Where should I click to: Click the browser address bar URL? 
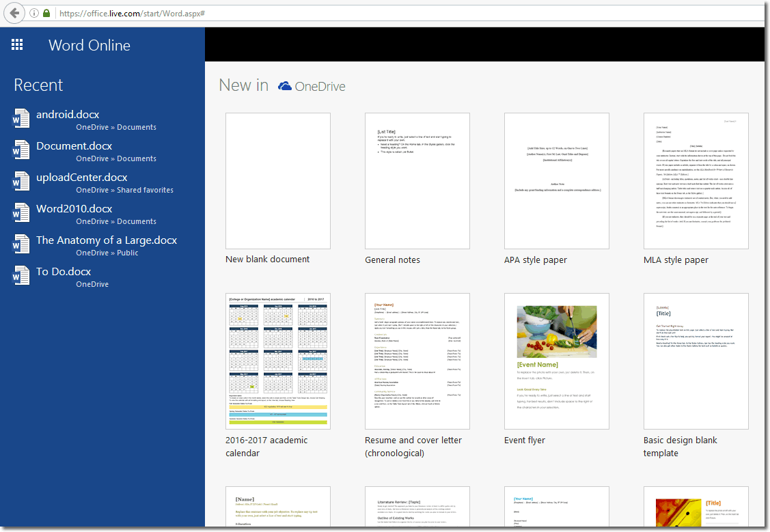(132, 13)
